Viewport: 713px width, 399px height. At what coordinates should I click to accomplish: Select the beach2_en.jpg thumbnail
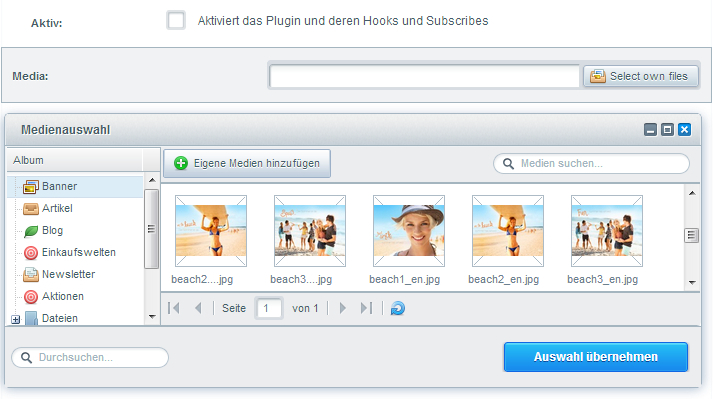(x=508, y=231)
